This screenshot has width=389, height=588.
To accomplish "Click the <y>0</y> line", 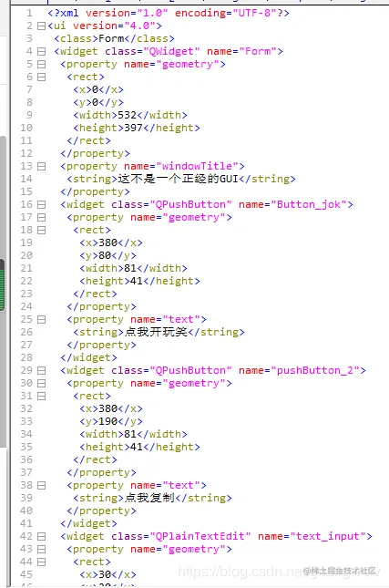I will (x=98, y=102).
